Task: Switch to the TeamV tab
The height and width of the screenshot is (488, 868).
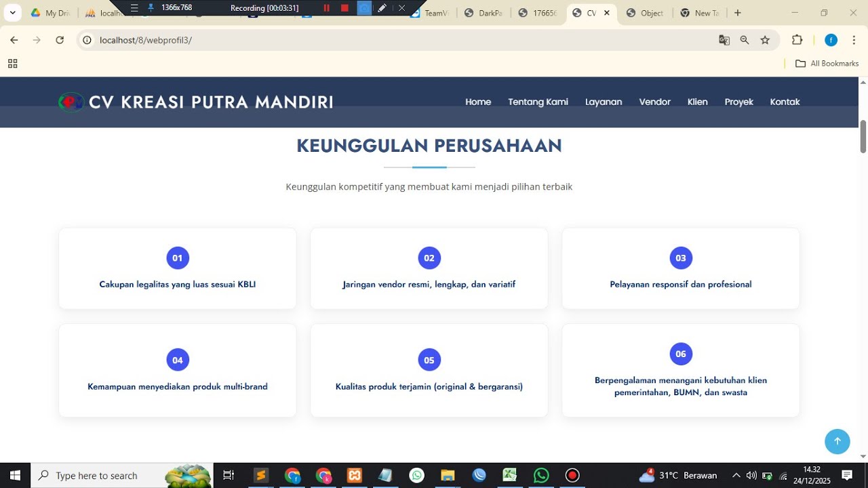Action: (430, 13)
